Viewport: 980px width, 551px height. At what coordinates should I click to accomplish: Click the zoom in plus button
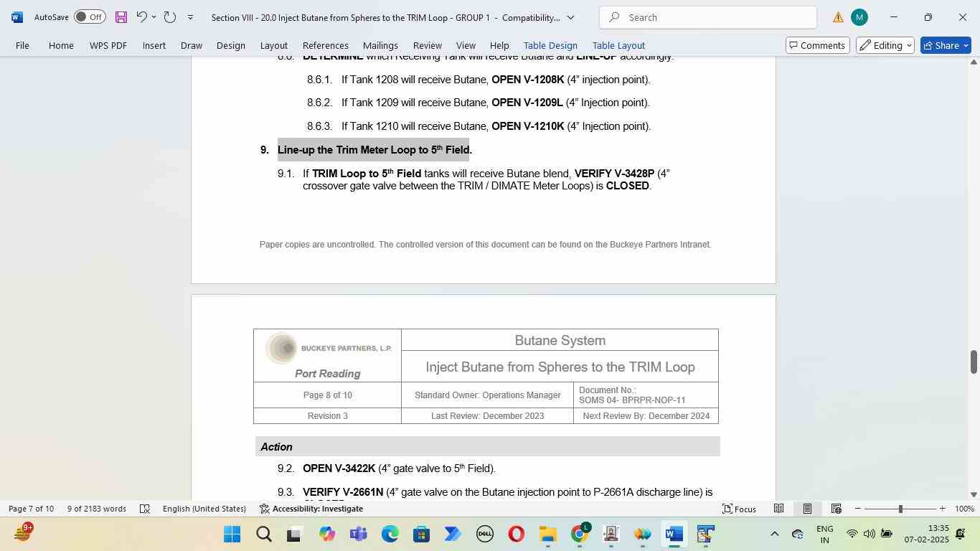942,509
